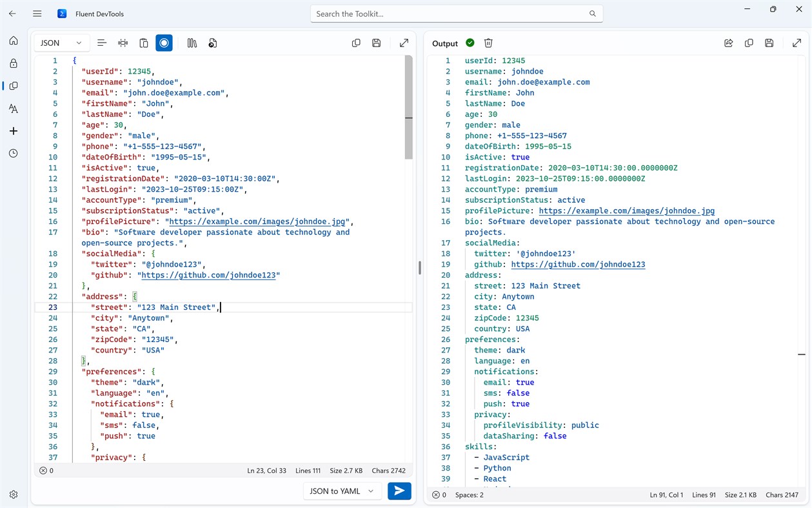Screen dimensions: 812x508
Task: Click the output error count indicator
Action: click(x=439, y=495)
